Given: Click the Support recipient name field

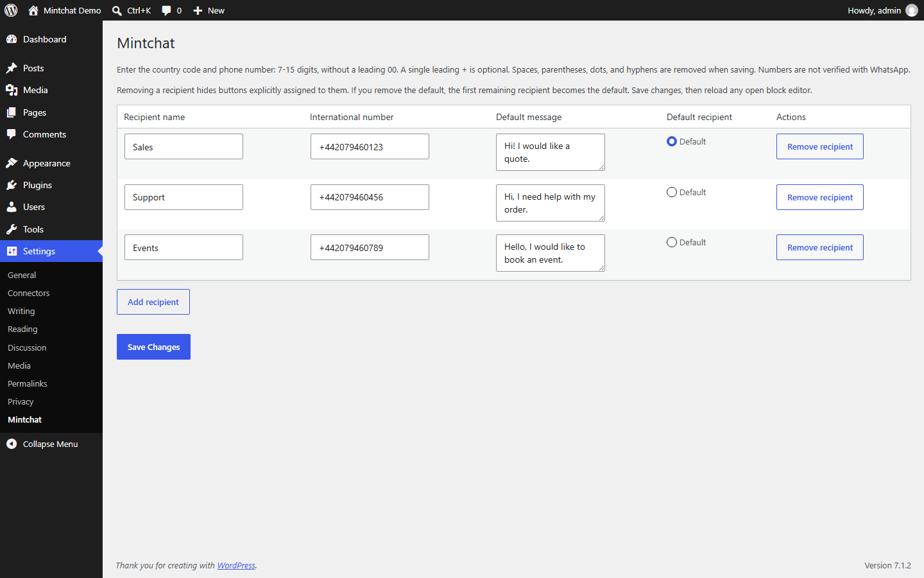Looking at the screenshot, I should [x=184, y=197].
